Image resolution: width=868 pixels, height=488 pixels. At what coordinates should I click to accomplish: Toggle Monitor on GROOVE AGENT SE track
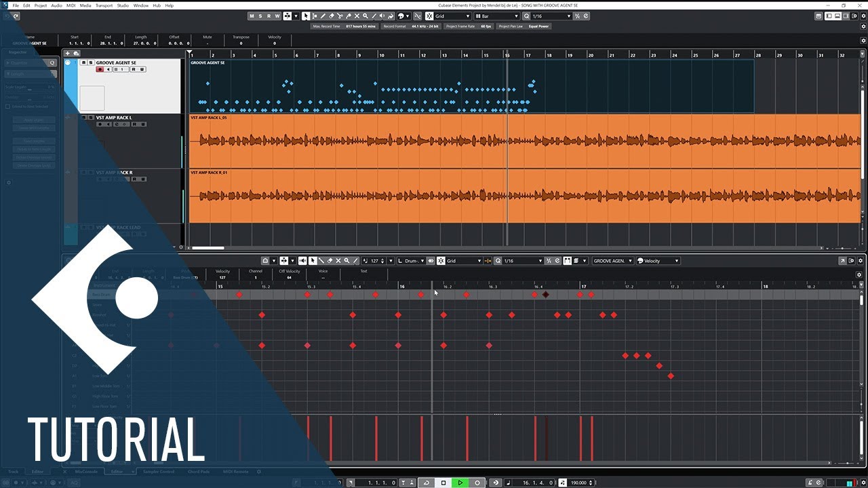[108, 69]
